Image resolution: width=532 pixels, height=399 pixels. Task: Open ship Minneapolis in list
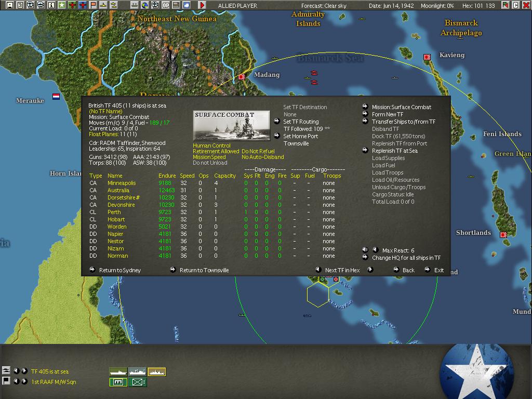[x=122, y=183]
